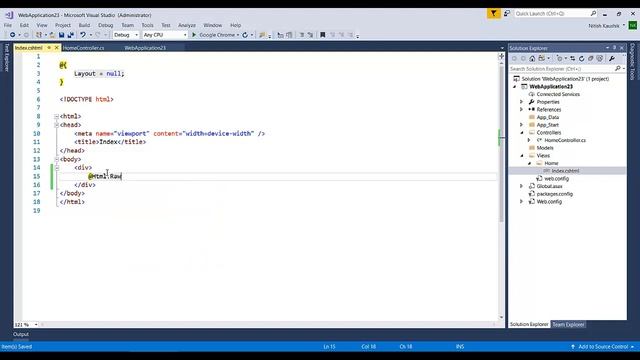Toggle a bookmark with the bookmark icon
640x360 pixels.
click(322, 35)
